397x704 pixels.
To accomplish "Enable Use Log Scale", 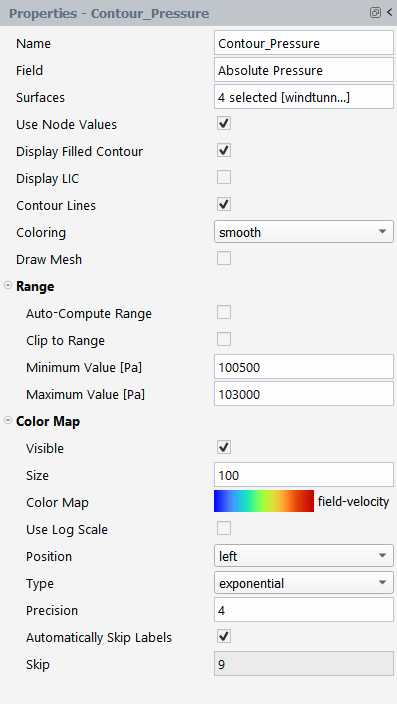I will point(224,528).
